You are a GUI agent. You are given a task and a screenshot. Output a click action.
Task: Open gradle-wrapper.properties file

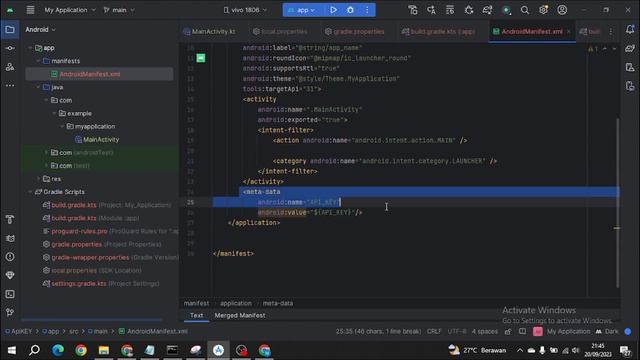[x=90, y=258]
